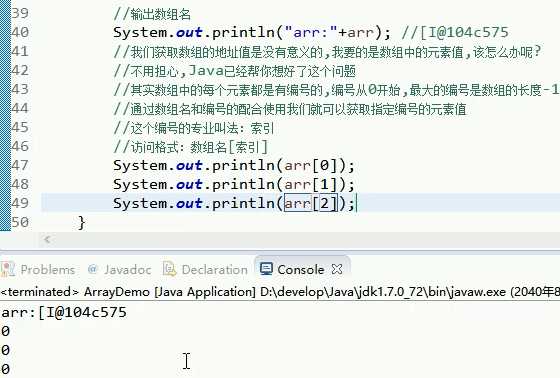The height and width of the screenshot is (378, 560).
Task: Click the comment on line 41
Action: coord(328,52)
